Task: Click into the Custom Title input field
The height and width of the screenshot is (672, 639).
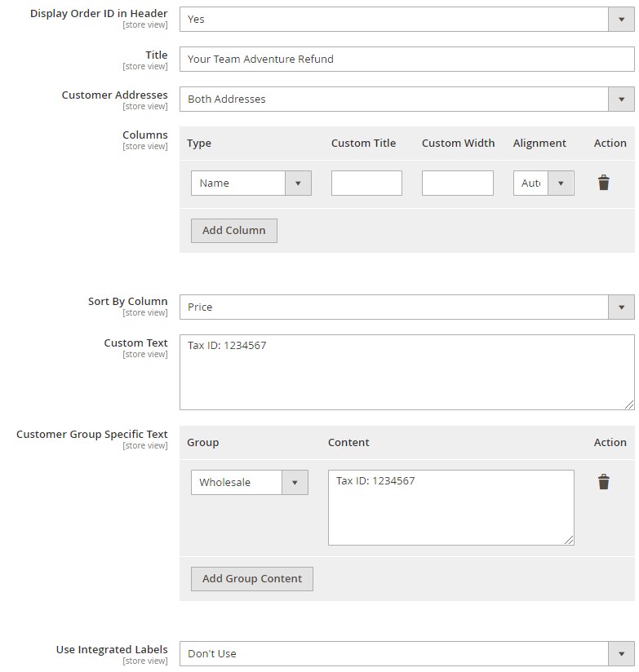Action: coord(366,183)
